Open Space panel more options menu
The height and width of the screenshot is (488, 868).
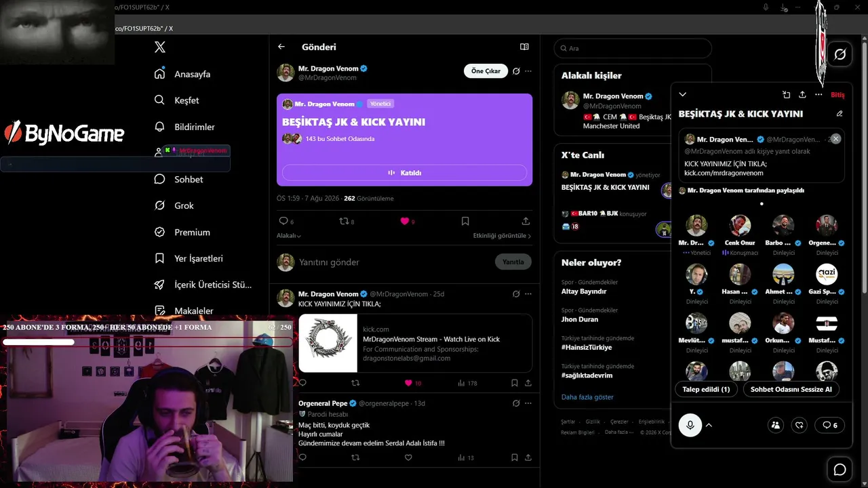(x=818, y=95)
